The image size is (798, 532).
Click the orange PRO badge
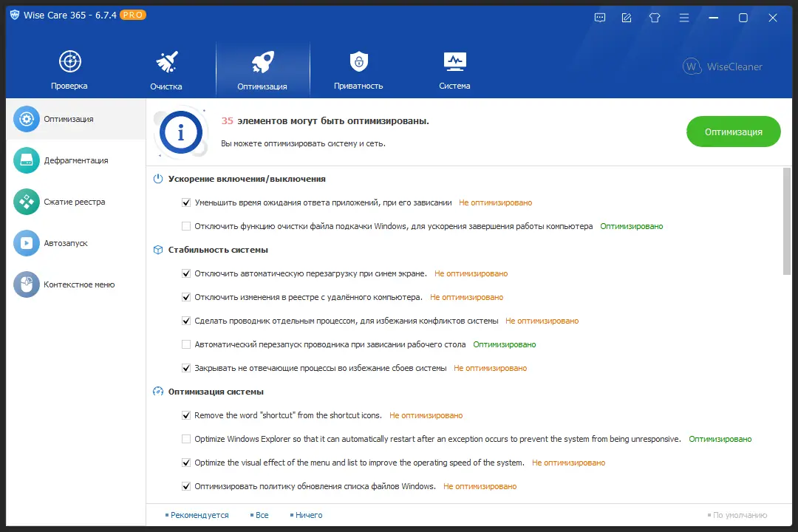(133, 15)
